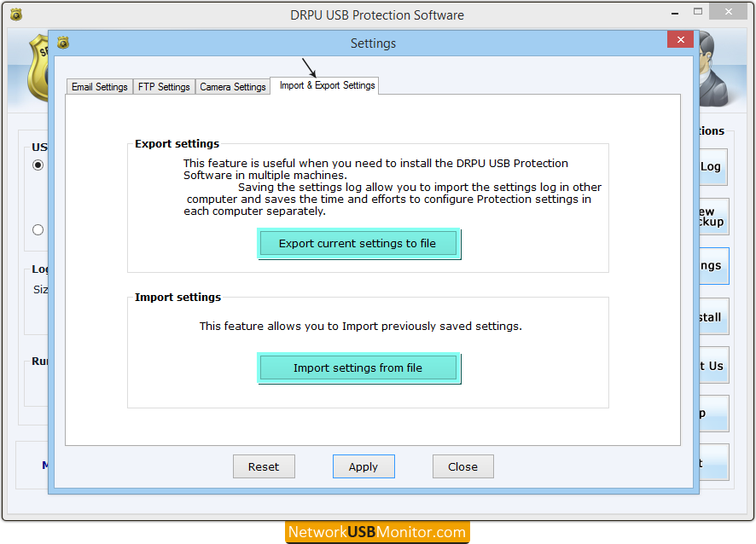The width and height of the screenshot is (756, 544).
Task: Click the Uninstall button in main window
Action: click(713, 316)
